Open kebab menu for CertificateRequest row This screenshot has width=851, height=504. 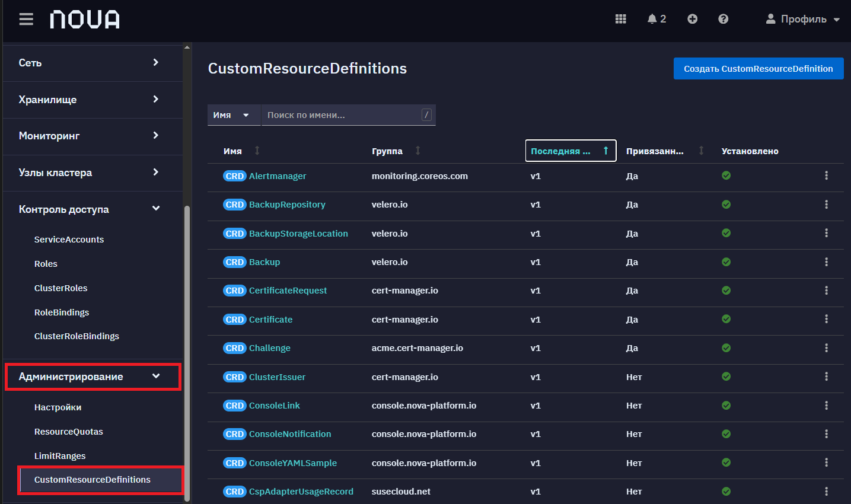click(x=826, y=291)
